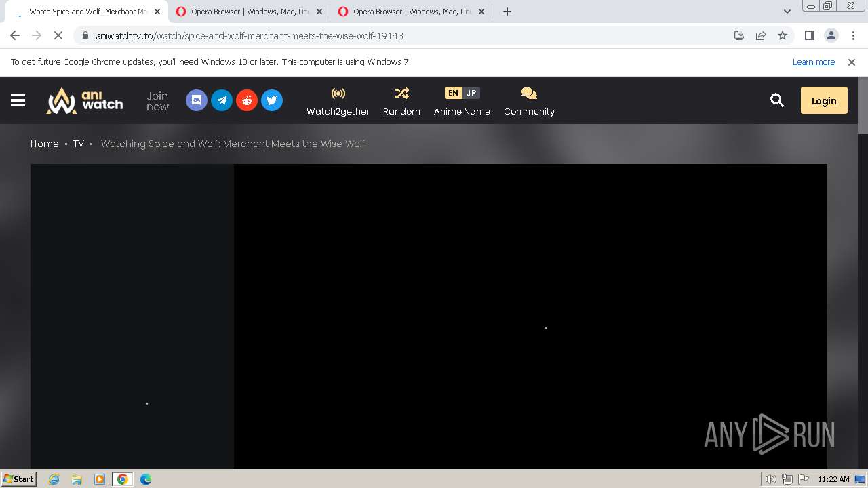Pick a Random anime
The width and height of the screenshot is (868, 488).
(x=401, y=101)
